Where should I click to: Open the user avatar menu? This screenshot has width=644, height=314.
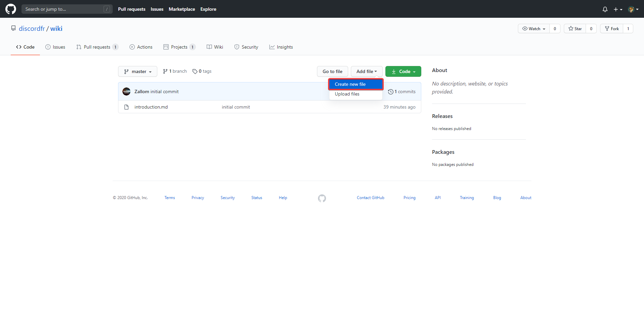tap(633, 9)
